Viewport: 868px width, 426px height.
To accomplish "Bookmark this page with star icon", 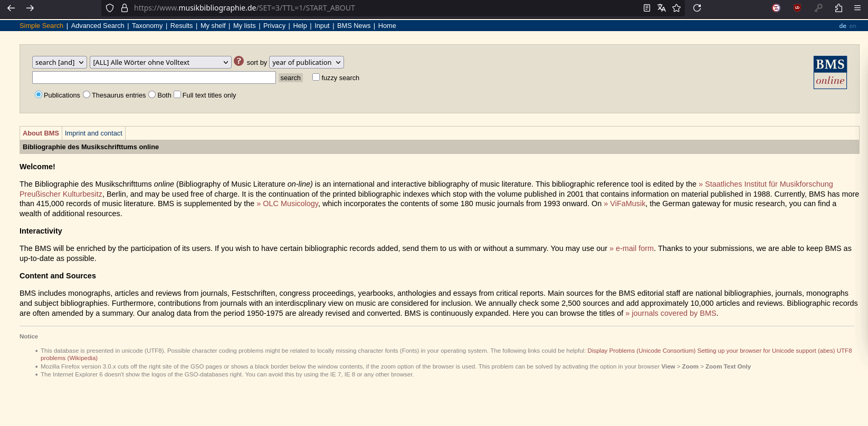I will click(676, 8).
